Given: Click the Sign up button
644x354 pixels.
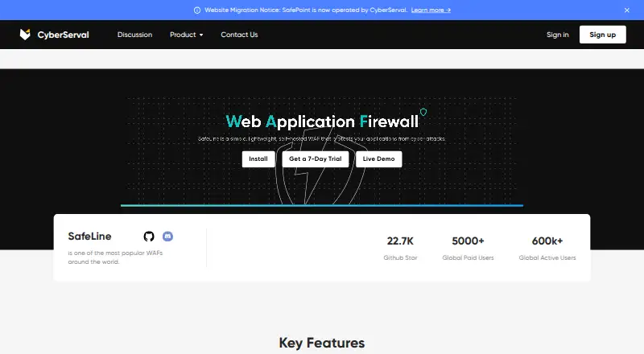Looking at the screenshot, I should tap(602, 35).
